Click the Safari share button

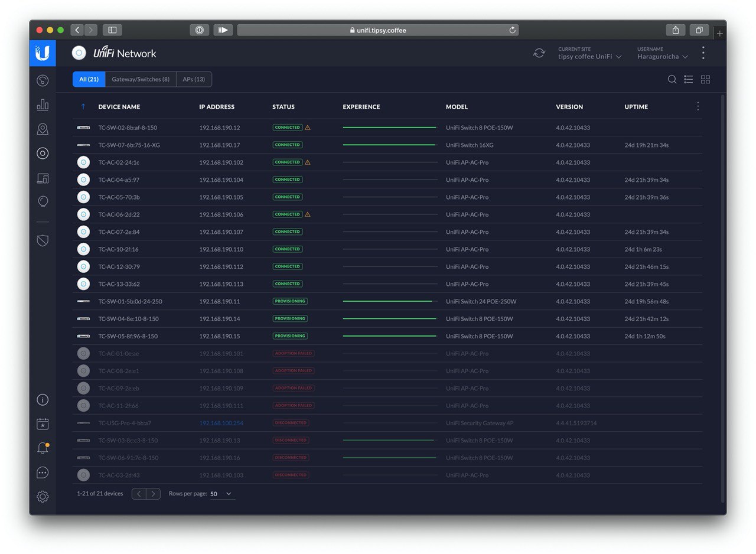pos(675,30)
